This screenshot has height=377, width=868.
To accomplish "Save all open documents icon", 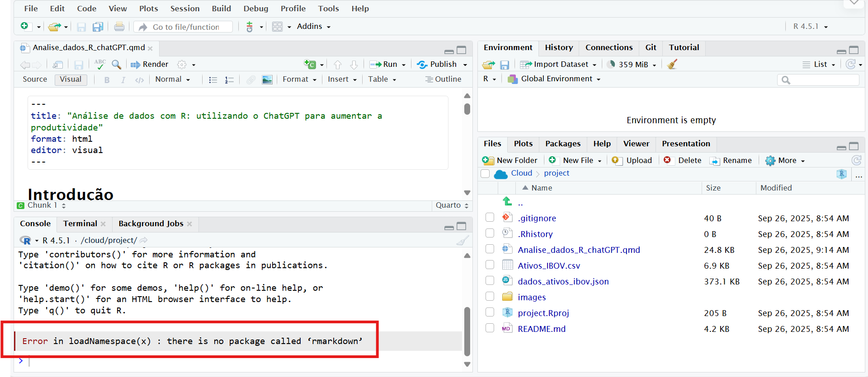I will (98, 27).
